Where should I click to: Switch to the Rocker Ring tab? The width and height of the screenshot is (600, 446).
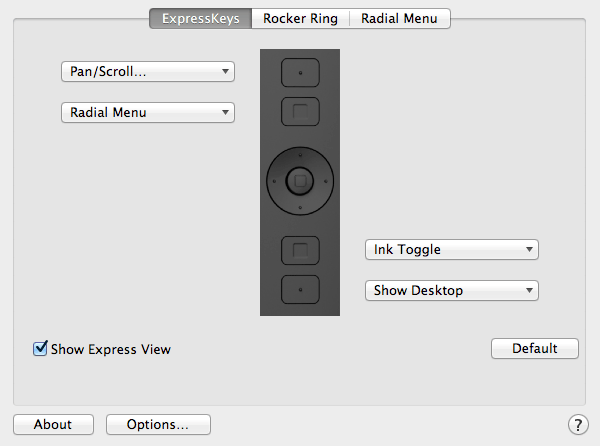click(300, 18)
